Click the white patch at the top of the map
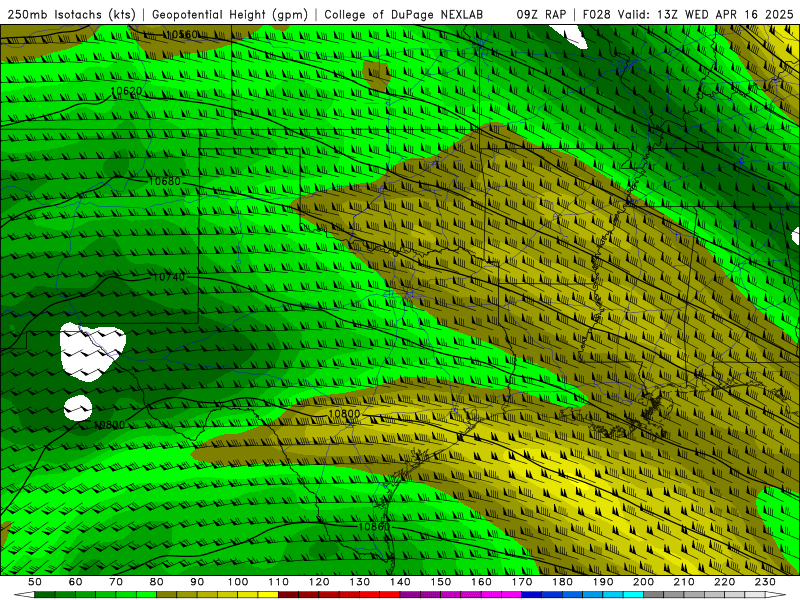 coord(570,35)
